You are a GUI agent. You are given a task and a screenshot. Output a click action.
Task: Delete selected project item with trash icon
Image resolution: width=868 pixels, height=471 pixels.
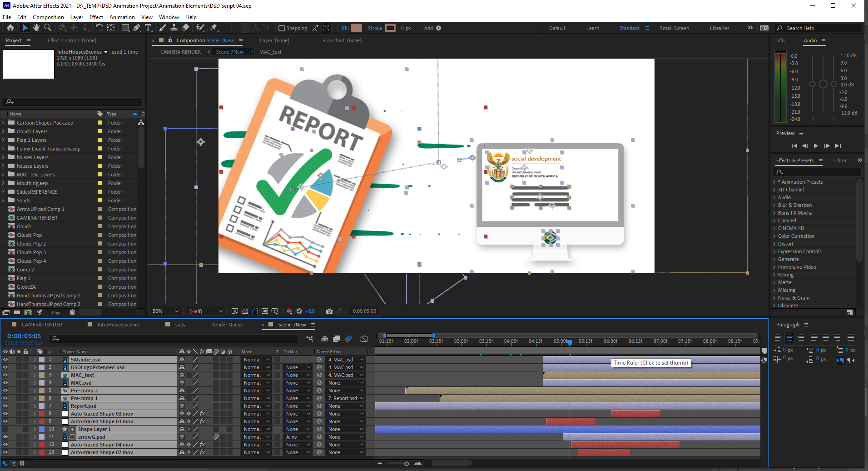coord(72,312)
